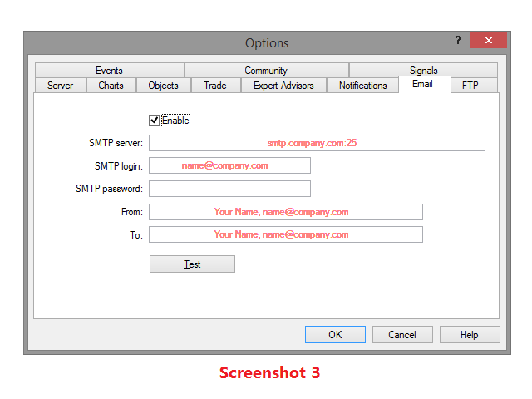Click the empty SMTP password field
This screenshot has height=399, width=532.
click(229, 189)
